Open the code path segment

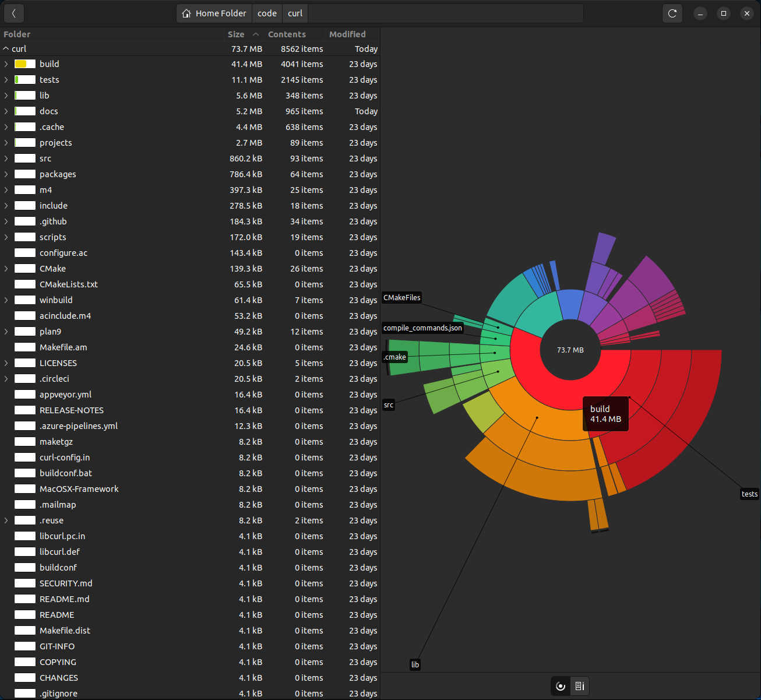267,13
